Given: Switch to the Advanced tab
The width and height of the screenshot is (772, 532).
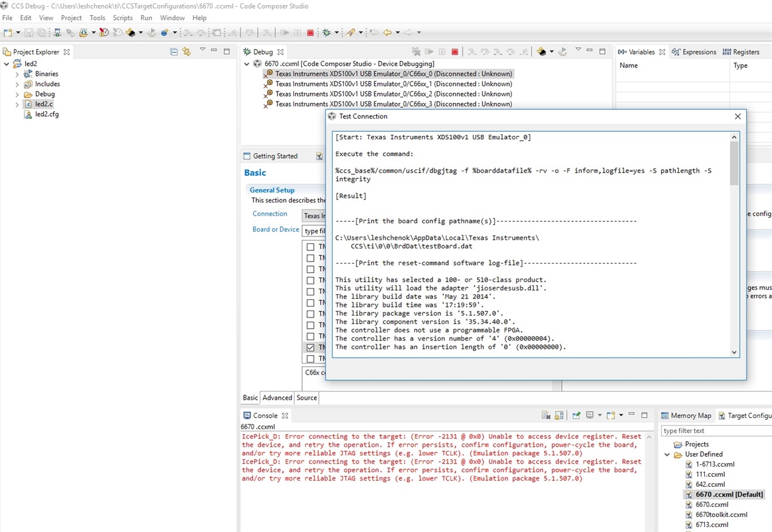Looking at the screenshot, I should [x=277, y=398].
